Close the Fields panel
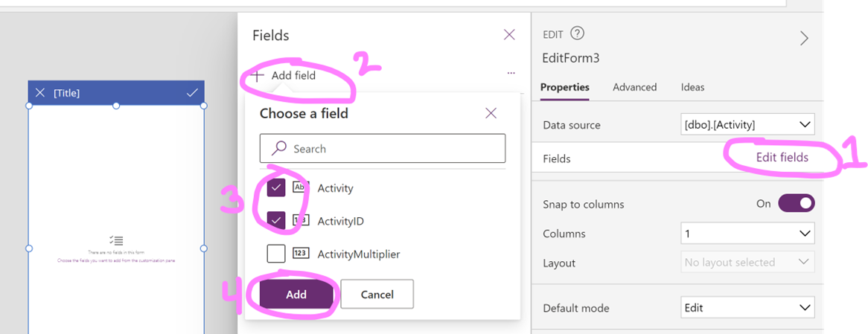Viewport: 868px width, 334px height. coord(509,35)
